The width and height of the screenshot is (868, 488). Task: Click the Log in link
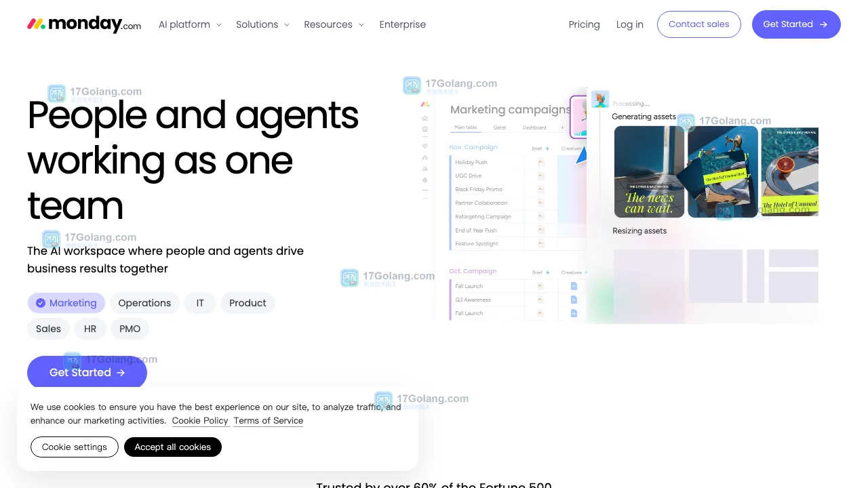[630, 24]
